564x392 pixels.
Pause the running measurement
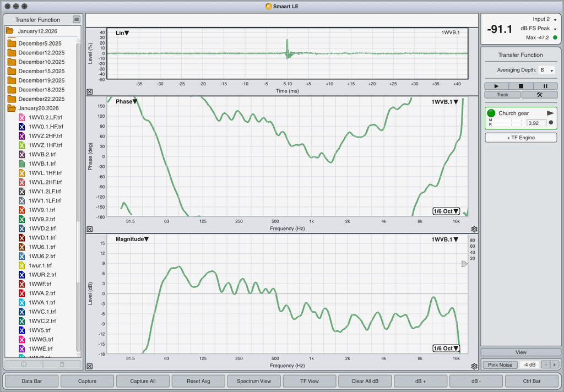(545, 86)
